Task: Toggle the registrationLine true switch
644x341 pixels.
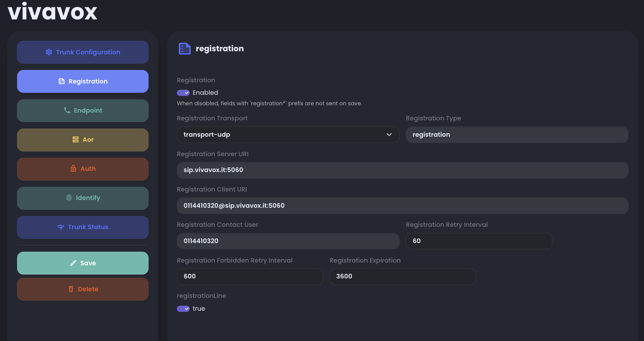Action: click(x=183, y=309)
